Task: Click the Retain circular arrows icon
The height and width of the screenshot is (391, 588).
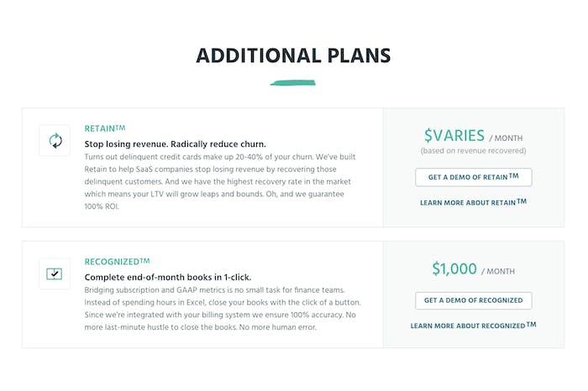Action: click(55, 140)
